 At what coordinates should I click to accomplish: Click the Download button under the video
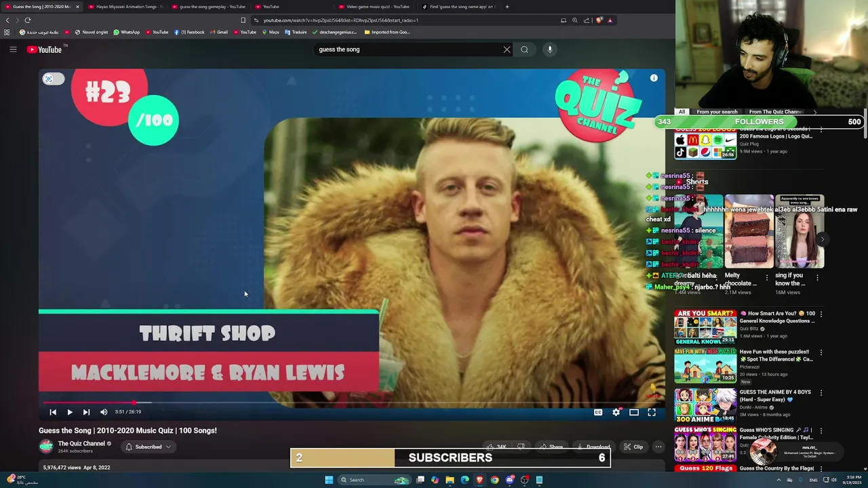[594, 447]
